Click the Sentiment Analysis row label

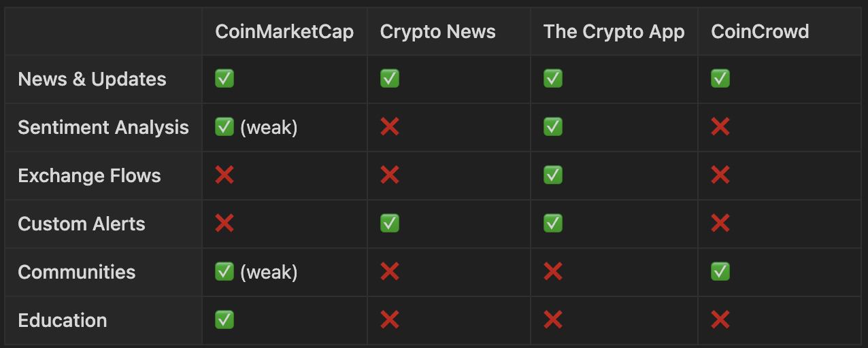click(x=103, y=127)
